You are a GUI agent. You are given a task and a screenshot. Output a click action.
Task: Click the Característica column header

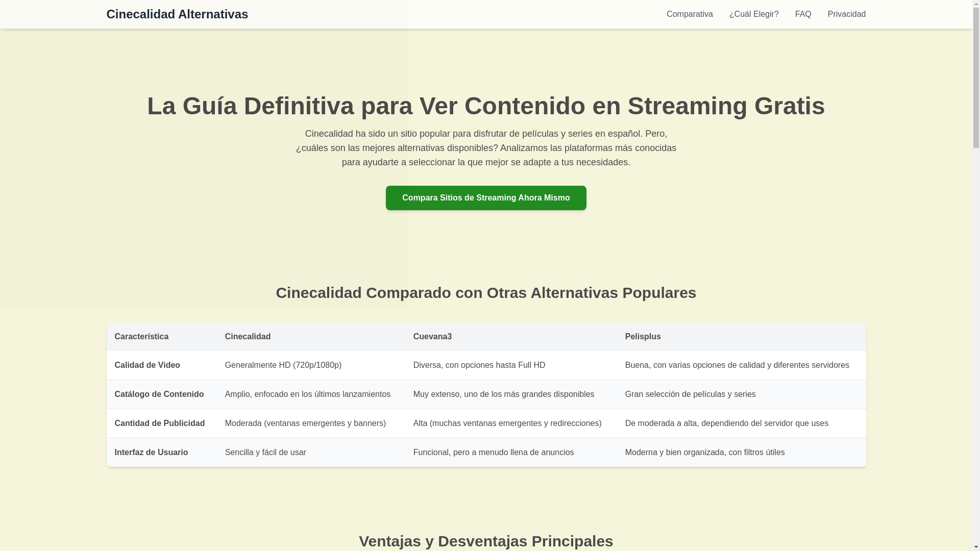162,337
